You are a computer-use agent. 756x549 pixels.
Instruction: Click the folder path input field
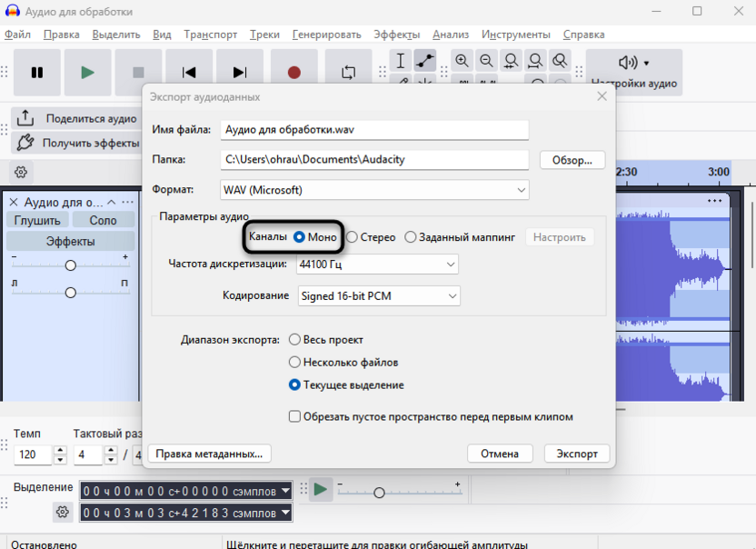(374, 160)
